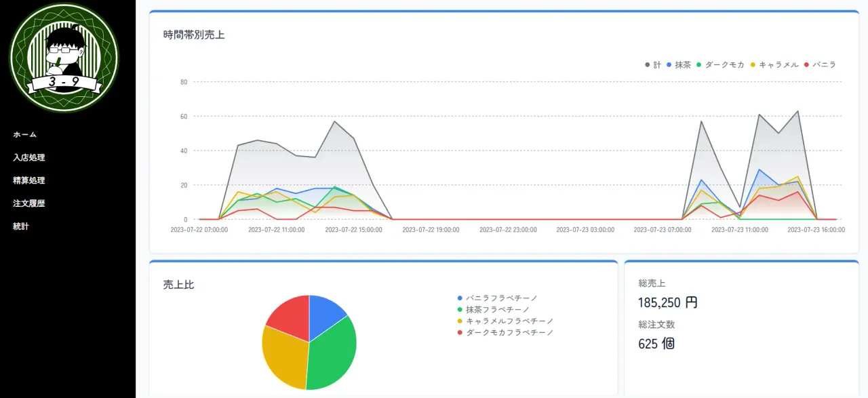
Task: Click the yellow キャラメルフラペチーノ legend dot
Action: 460,321
